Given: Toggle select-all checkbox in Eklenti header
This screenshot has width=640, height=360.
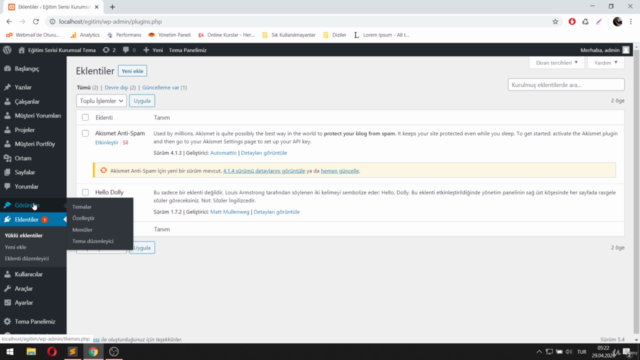Looking at the screenshot, I should click(x=85, y=118).
